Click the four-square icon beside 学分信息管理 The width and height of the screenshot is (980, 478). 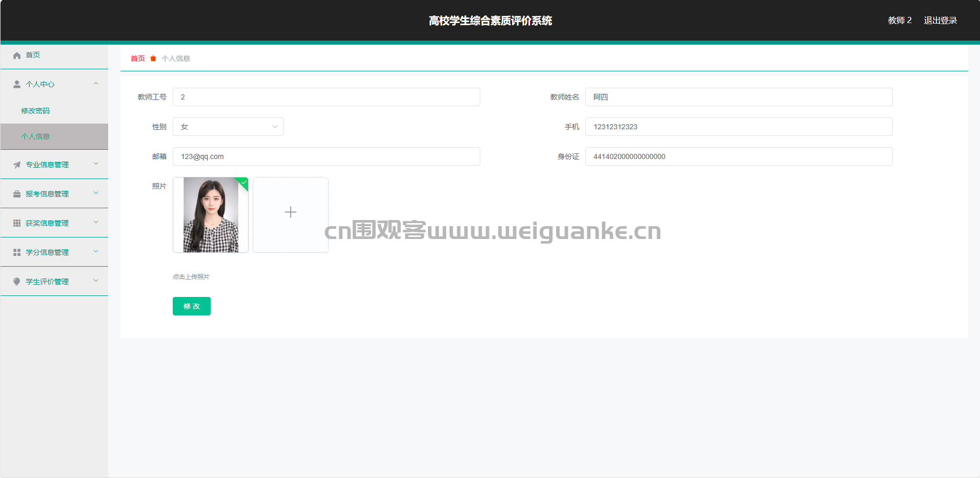[17, 252]
